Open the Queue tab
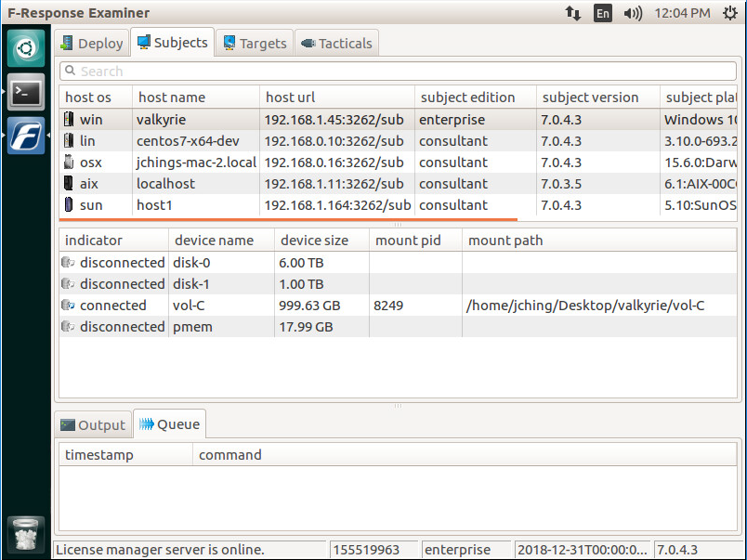The width and height of the screenshot is (747, 560). [x=170, y=423]
